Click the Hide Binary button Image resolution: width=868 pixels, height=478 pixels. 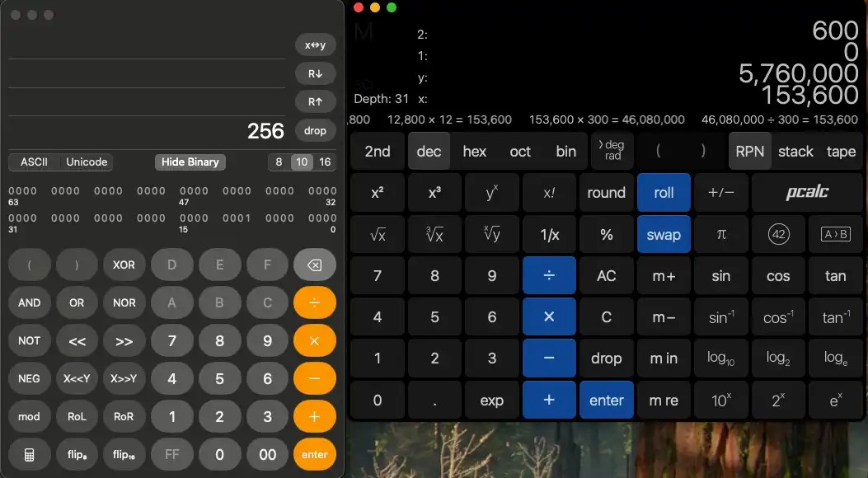click(190, 162)
